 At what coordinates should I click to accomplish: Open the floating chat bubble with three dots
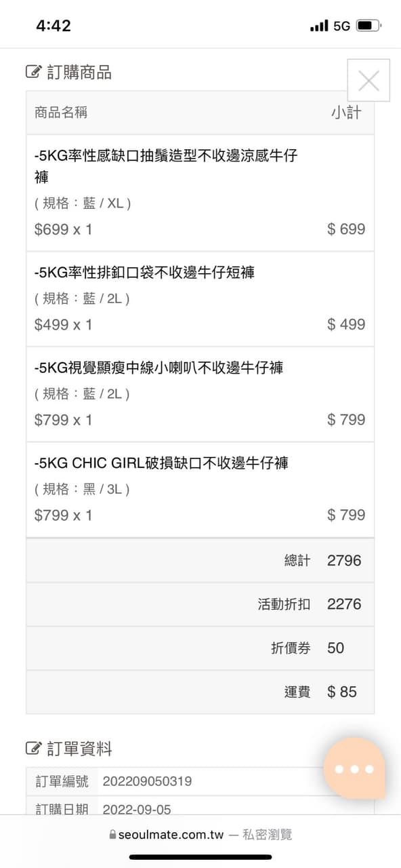[x=354, y=768]
